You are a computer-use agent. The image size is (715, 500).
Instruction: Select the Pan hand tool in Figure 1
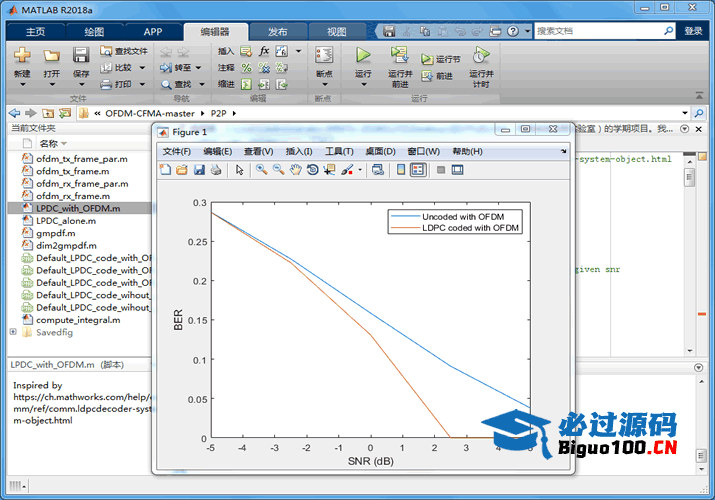296,170
